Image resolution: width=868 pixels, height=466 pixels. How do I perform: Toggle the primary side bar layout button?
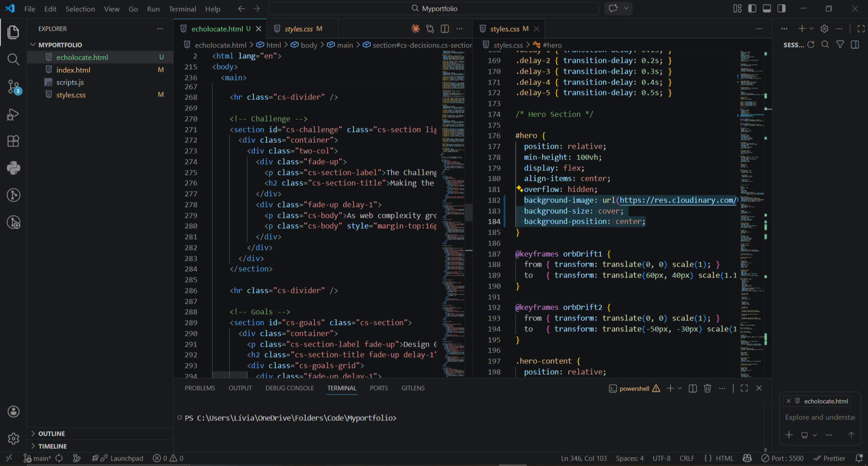point(752,9)
